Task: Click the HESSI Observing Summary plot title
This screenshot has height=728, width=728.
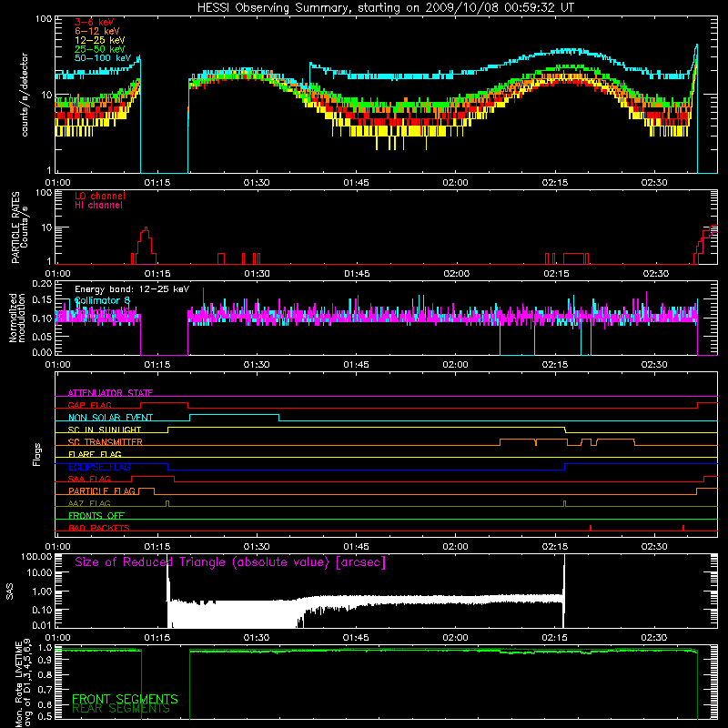Action: click(386, 8)
